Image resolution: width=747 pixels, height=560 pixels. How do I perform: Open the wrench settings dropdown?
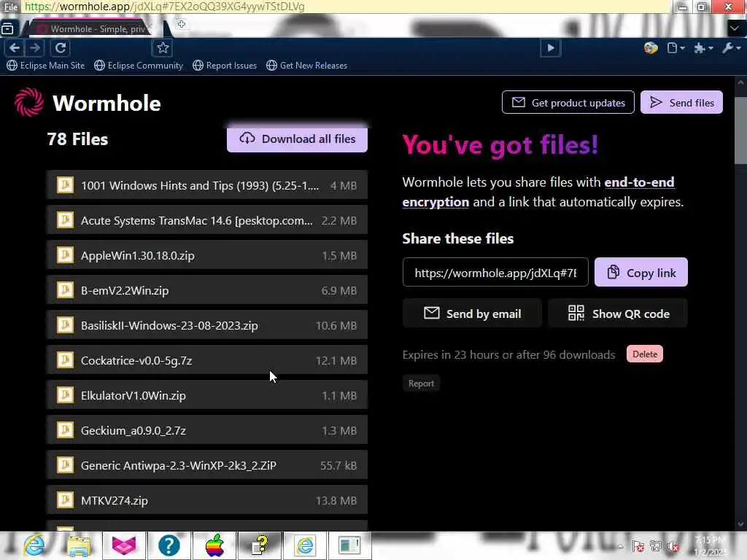(731, 47)
